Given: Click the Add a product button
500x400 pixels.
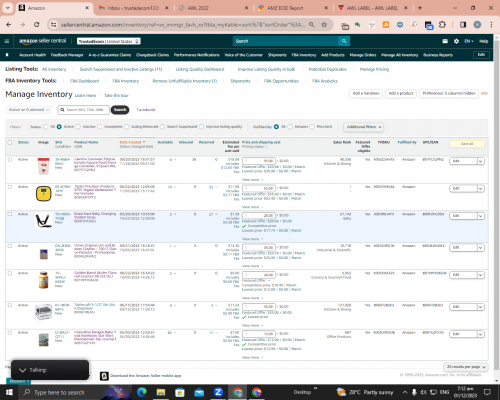Looking at the screenshot, I should coord(401,93).
